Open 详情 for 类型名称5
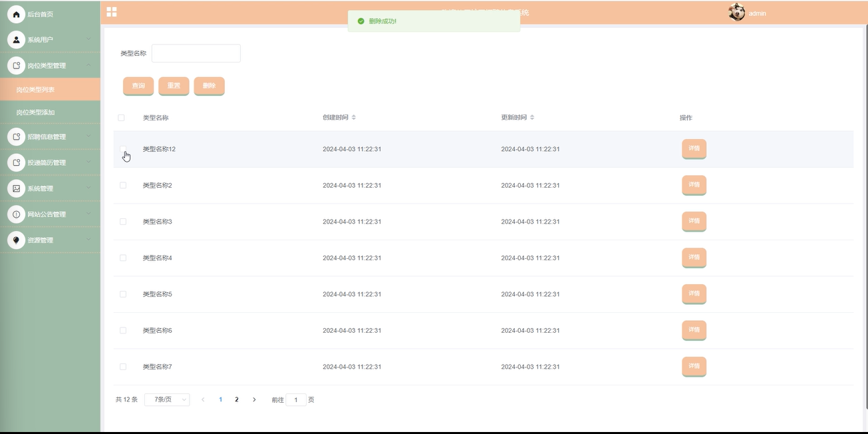868x434 pixels. [694, 294]
